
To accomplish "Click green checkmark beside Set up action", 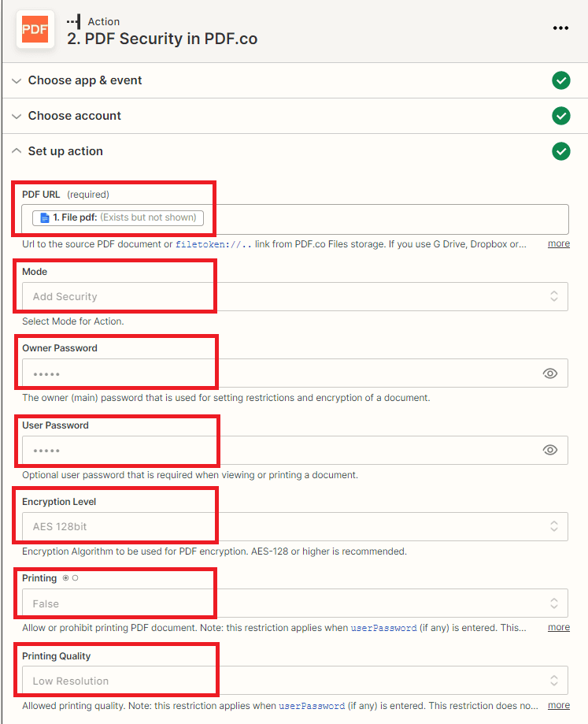I will point(561,151).
